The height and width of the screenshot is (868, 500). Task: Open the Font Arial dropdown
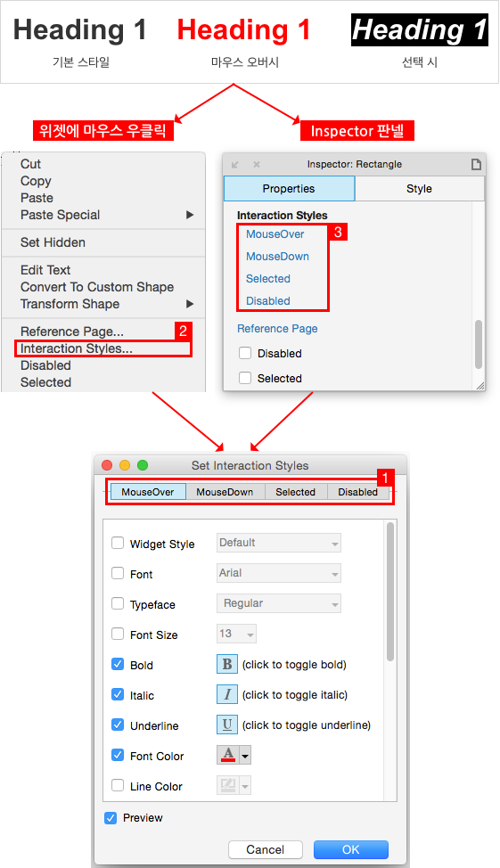(x=278, y=573)
